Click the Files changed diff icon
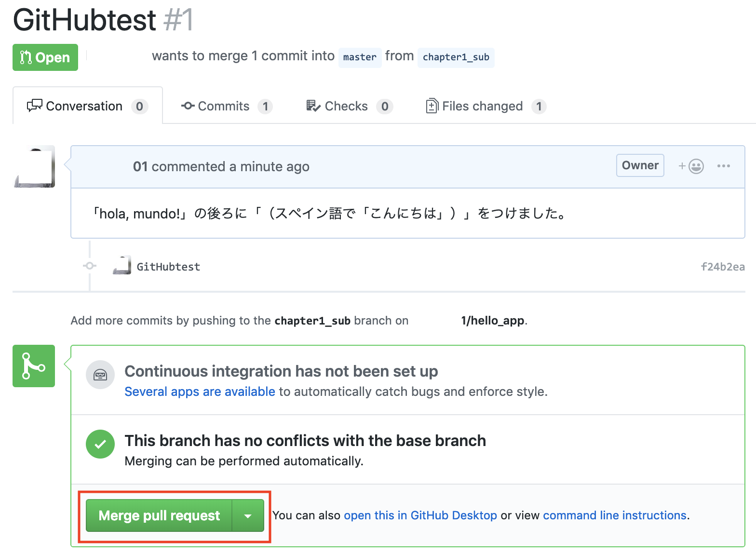This screenshot has width=756, height=555. [x=432, y=106]
